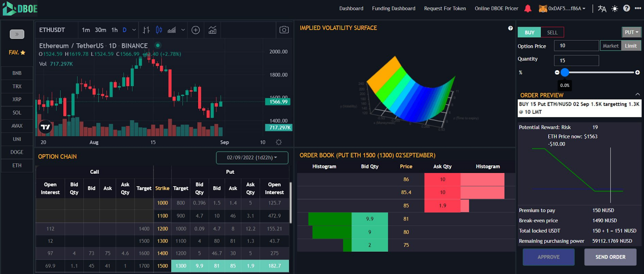
Task: Open chart settings gear icon
Action: click(279, 142)
